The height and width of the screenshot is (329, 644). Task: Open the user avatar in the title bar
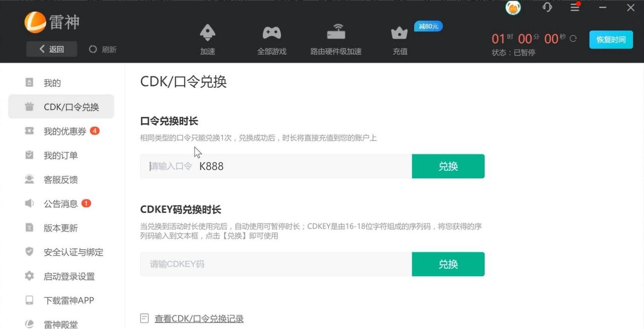click(513, 8)
